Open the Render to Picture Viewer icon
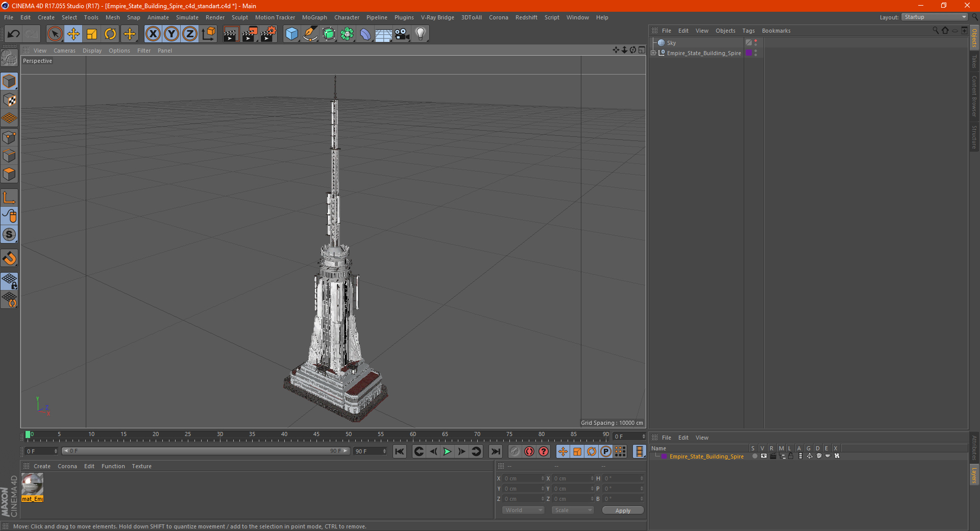Image resolution: width=980 pixels, height=531 pixels. tap(250, 34)
